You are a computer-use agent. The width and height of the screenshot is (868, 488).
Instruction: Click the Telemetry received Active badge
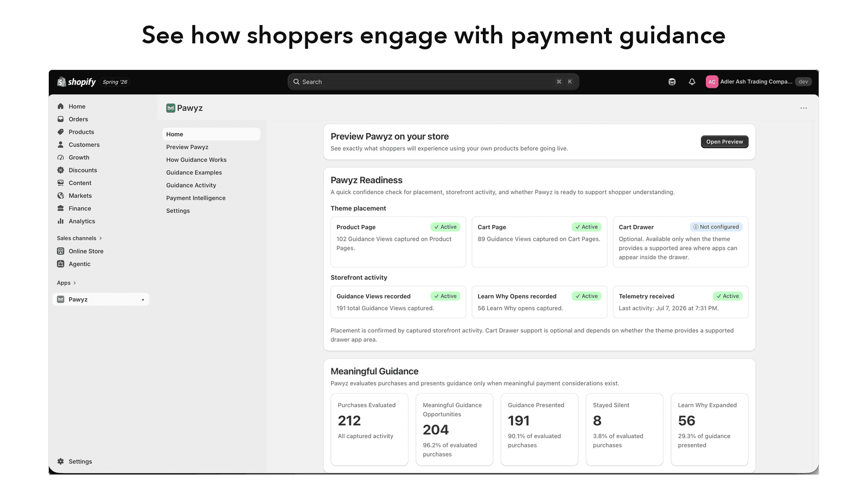[727, 296]
